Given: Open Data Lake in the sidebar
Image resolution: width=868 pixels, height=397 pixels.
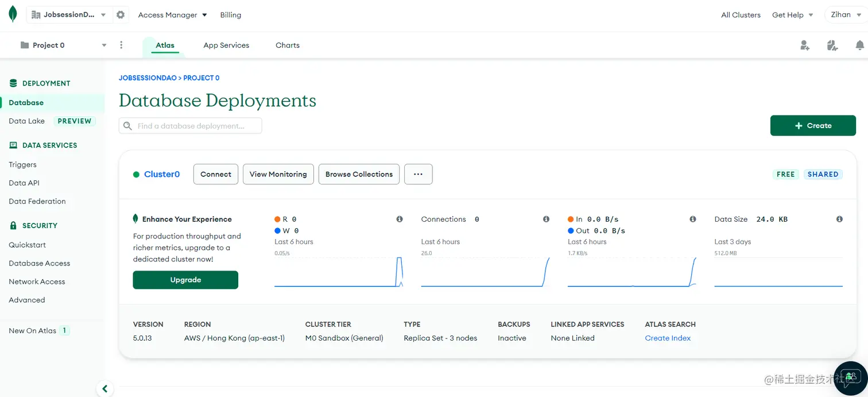Looking at the screenshot, I should coord(26,121).
